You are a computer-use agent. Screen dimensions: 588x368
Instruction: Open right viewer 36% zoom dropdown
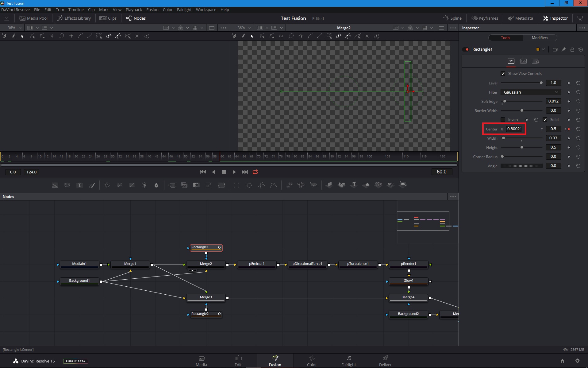pos(244,28)
